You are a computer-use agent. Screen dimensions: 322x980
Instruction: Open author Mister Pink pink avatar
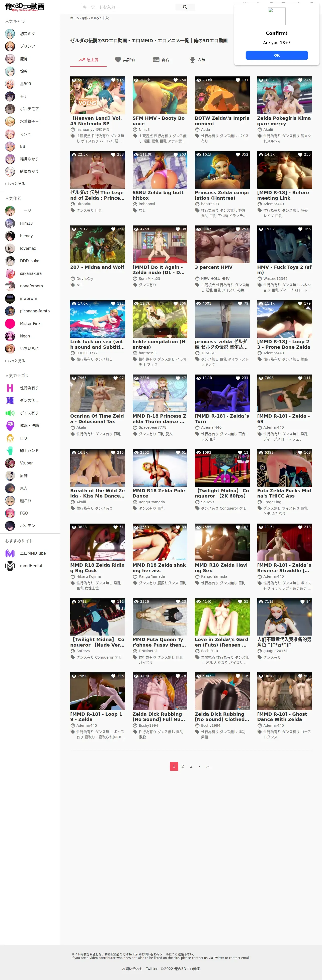coord(10,324)
